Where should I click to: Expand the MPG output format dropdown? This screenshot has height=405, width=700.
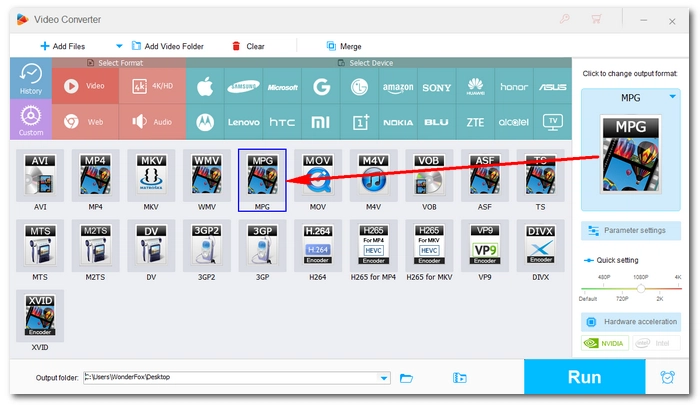click(672, 96)
